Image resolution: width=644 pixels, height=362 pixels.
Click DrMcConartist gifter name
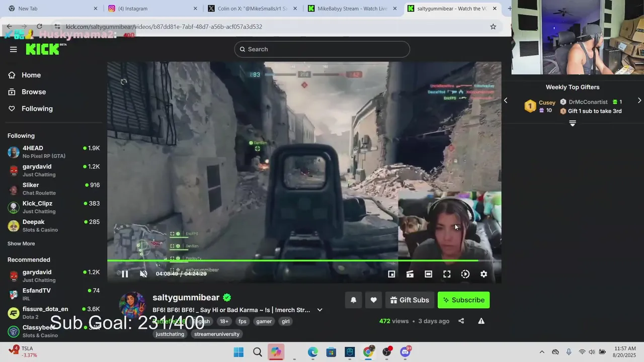click(588, 102)
